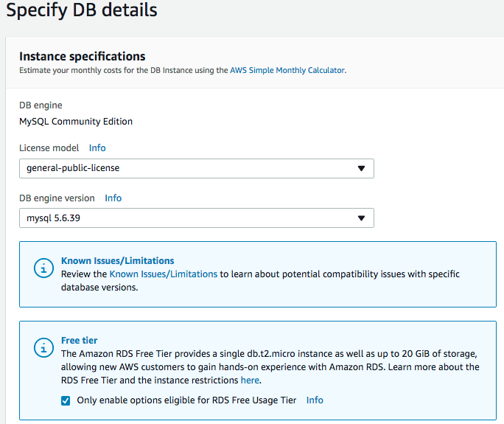This screenshot has width=504, height=424.
Task: Select the 'MySQL Community Edition' text
Action: coord(76,122)
